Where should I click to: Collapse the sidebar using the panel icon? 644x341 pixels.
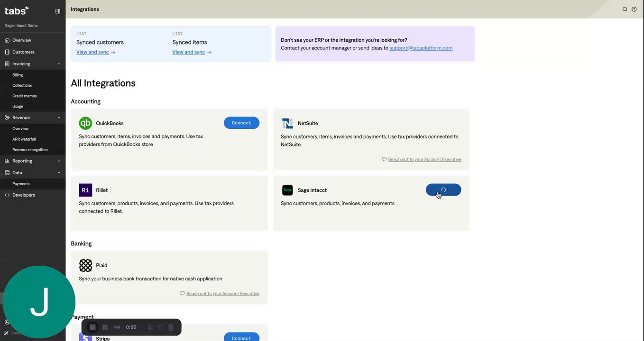coord(58,11)
